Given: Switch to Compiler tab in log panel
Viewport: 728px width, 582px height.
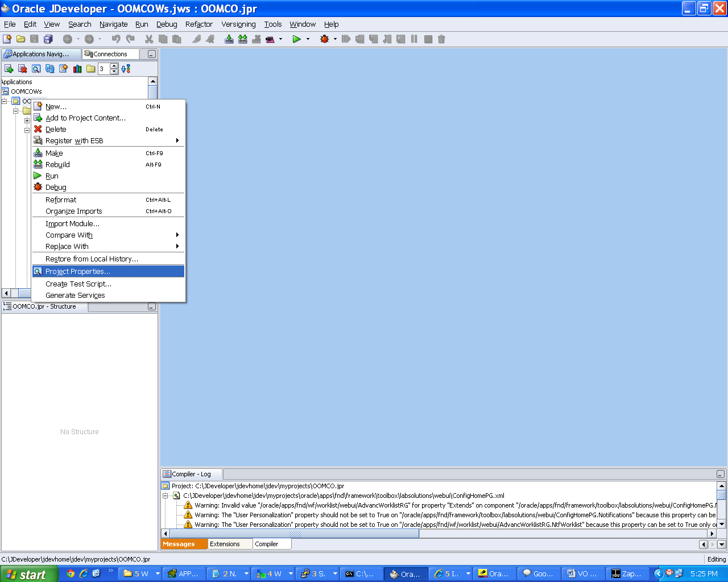Looking at the screenshot, I should (x=272, y=544).
